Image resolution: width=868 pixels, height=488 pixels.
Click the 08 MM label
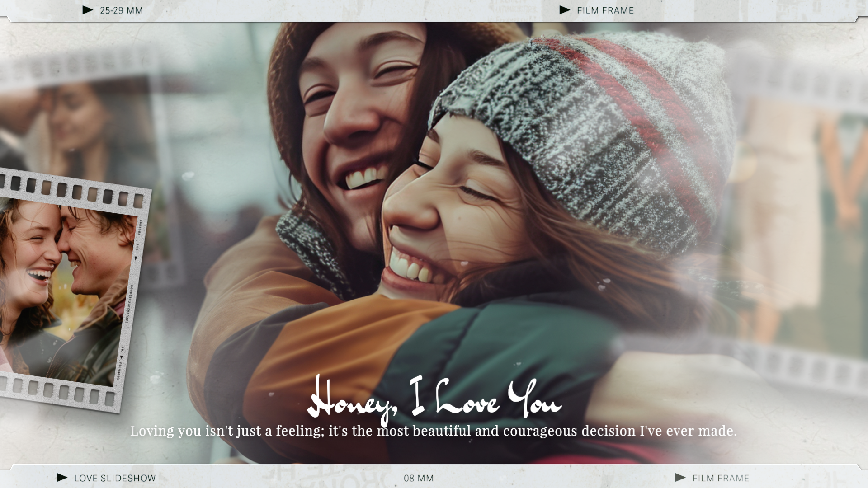(x=419, y=478)
